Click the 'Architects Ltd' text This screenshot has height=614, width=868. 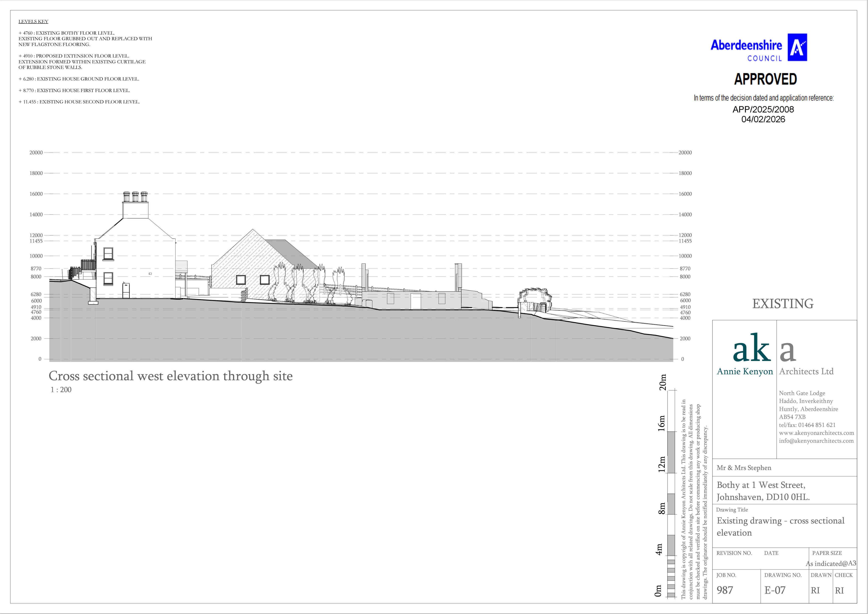tap(806, 371)
